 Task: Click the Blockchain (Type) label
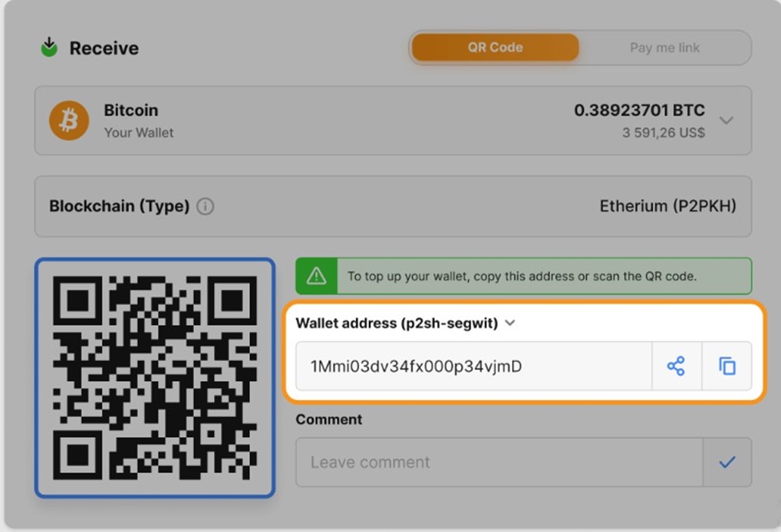pos(119,207)
